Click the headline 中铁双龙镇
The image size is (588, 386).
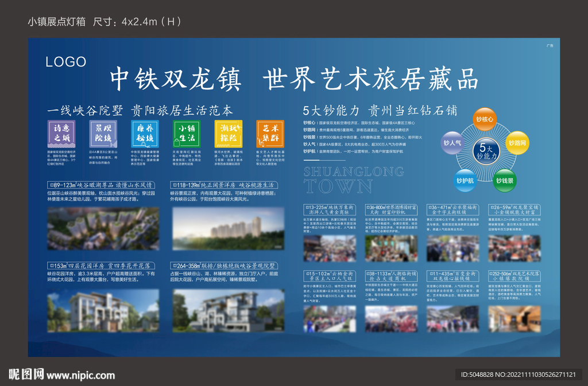175,79
